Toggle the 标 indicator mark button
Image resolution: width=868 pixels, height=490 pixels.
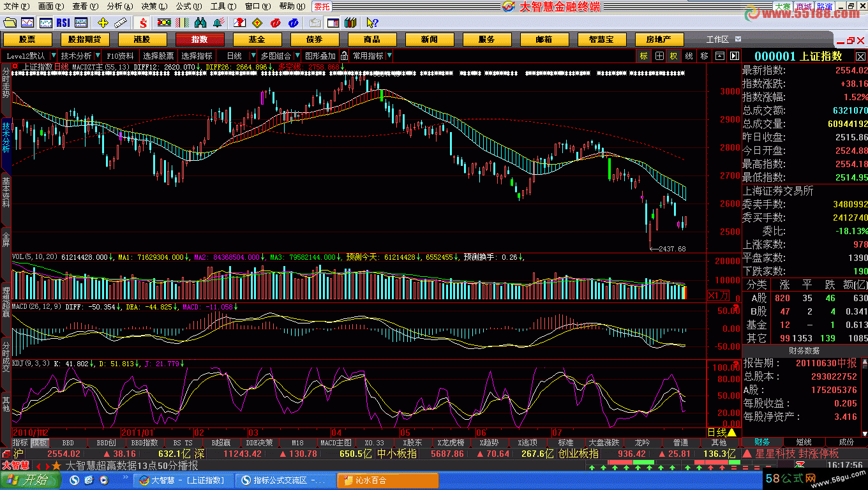pyautogui.click(x=643, y=56)
